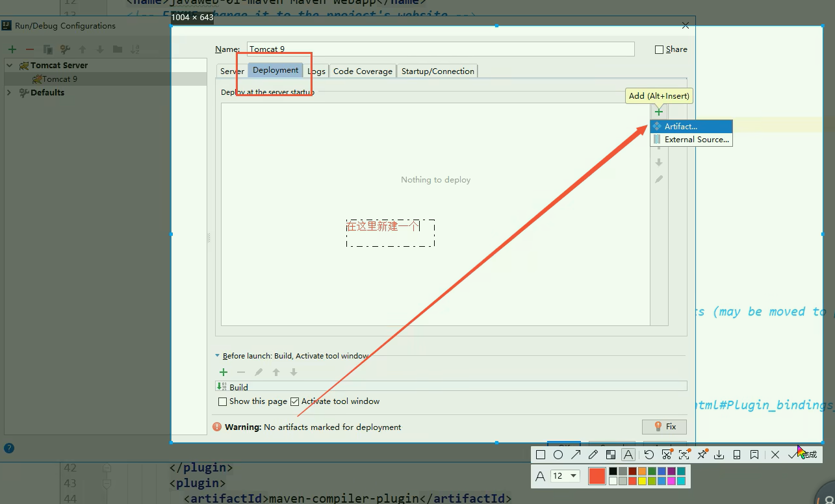Edit before-launch task pencil icon
This screenshot has height=504, width=835.
(x=259, y=372)
